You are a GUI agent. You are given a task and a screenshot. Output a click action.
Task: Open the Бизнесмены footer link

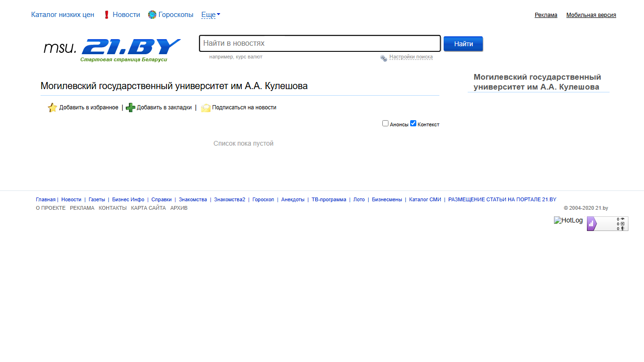[387, 200]
